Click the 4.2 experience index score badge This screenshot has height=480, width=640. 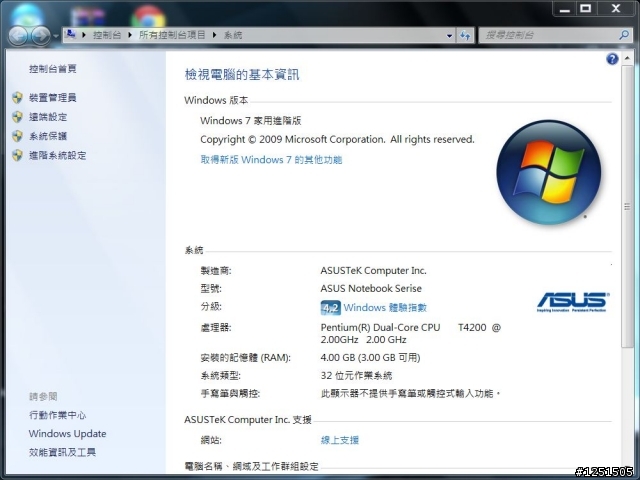tap(331, 308)
